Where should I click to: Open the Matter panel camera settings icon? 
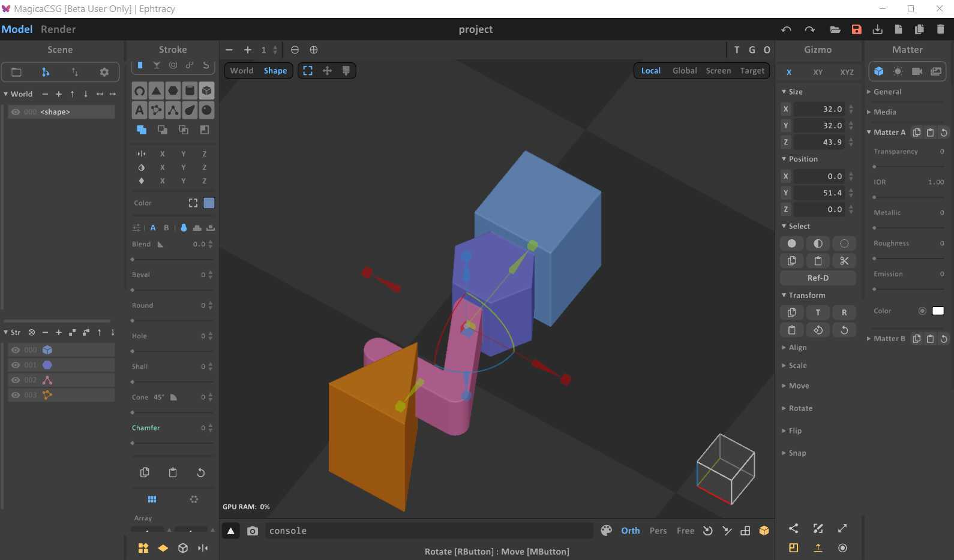(917, 71)
